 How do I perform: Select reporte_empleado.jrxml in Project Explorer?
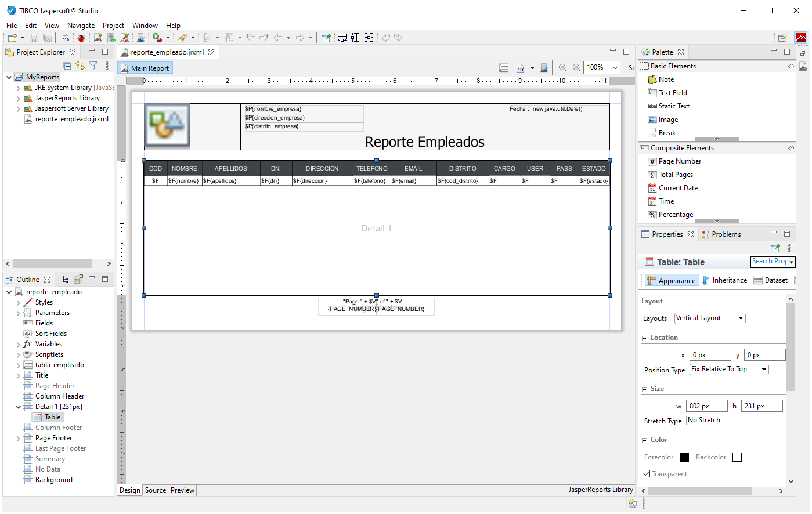pos(66,119)
